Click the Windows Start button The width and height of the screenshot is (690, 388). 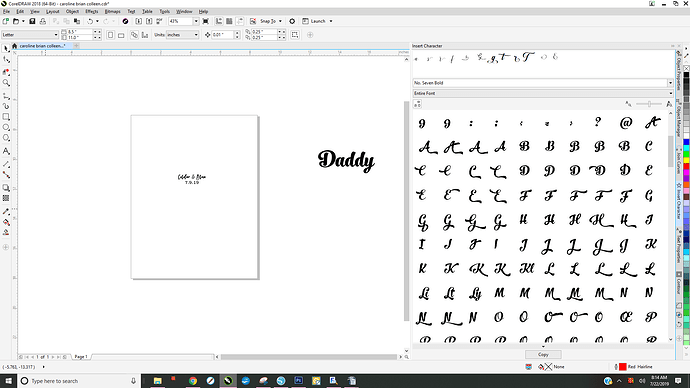pyautogui.click(x=8, y=381)
